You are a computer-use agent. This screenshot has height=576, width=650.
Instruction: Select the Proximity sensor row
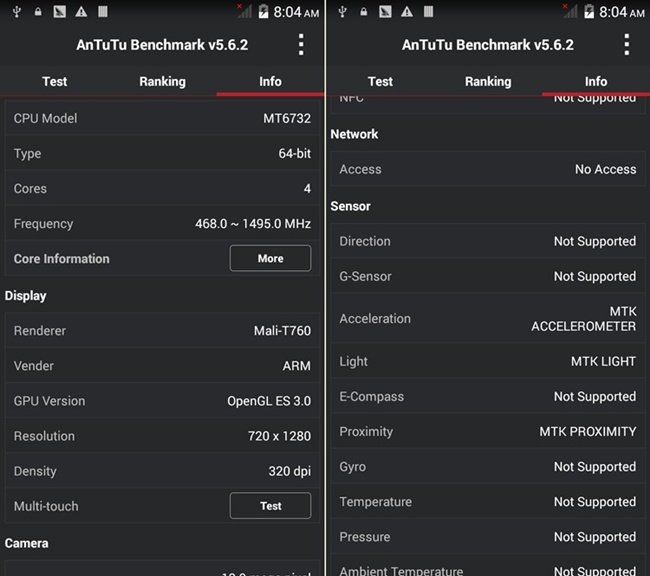click(487, 432)
